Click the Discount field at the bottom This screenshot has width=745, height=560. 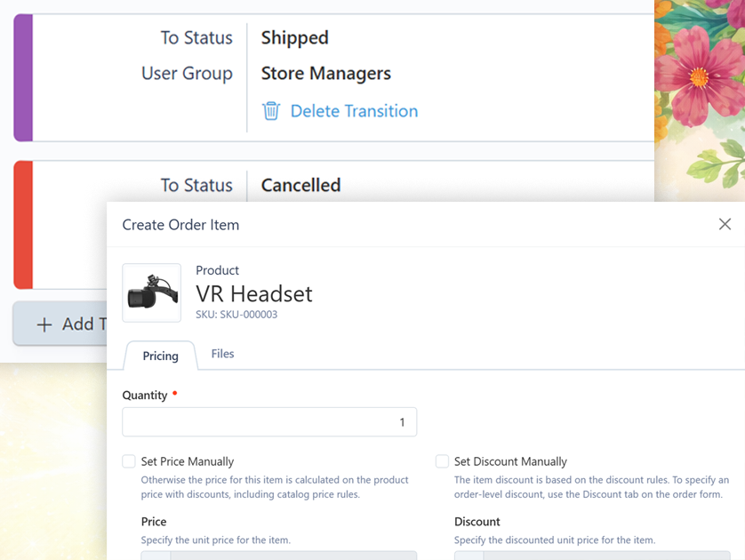[x=592, y=555]
